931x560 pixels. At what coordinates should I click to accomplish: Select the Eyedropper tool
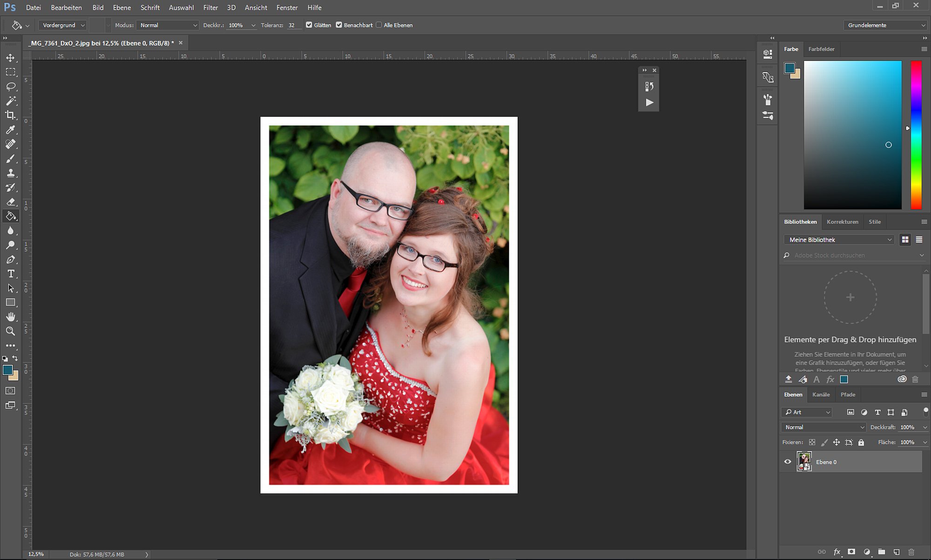(x=10, y=130)
